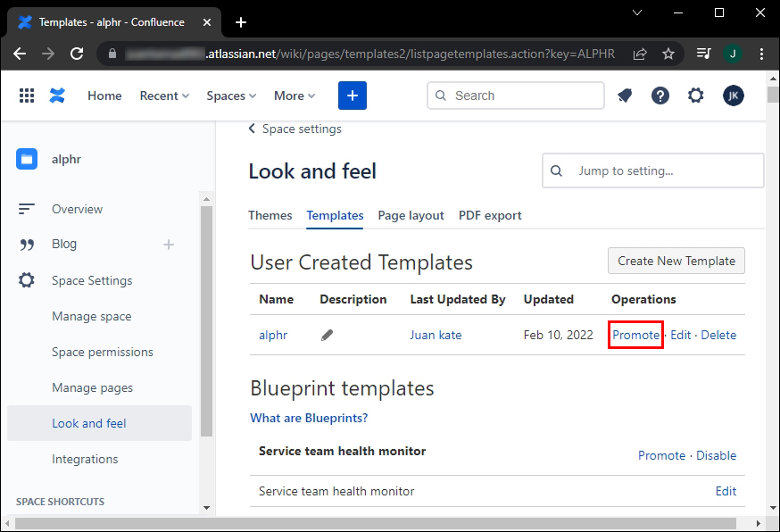Click the Create New Template button
780x532 pixels.
tap(676, 261)
